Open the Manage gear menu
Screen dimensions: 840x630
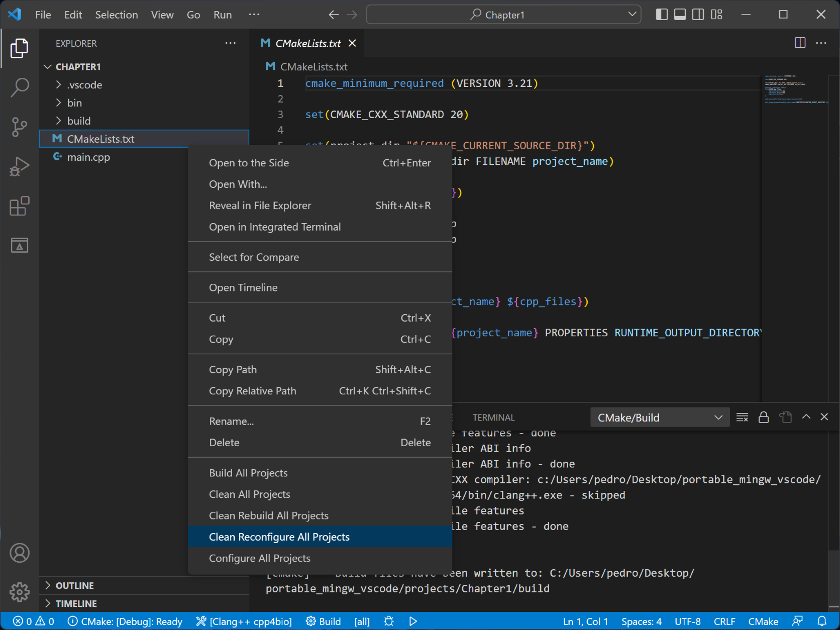click(20, 592)
